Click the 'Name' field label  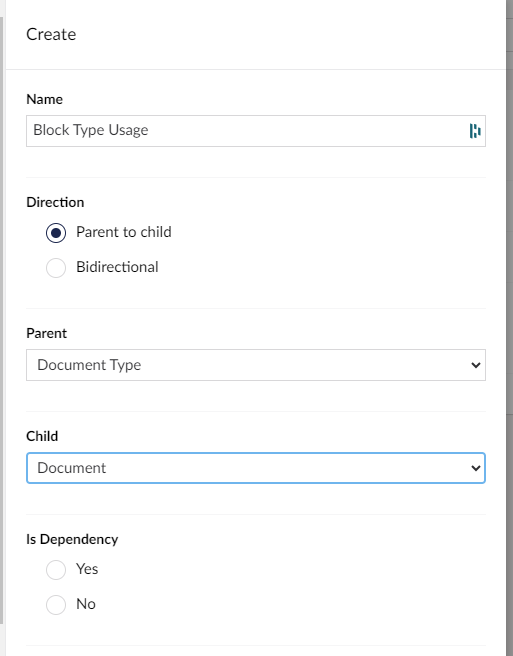pyautogui.click(x=44, y=99)
